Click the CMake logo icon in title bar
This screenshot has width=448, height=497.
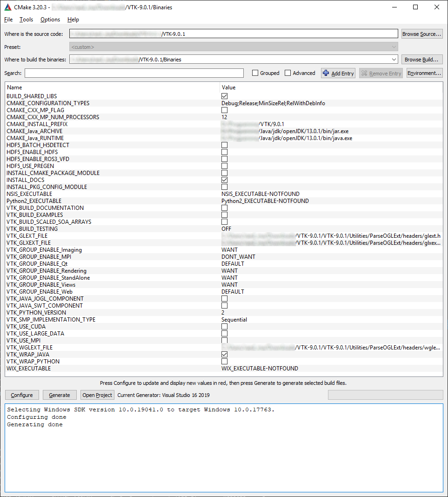point(7,7)
